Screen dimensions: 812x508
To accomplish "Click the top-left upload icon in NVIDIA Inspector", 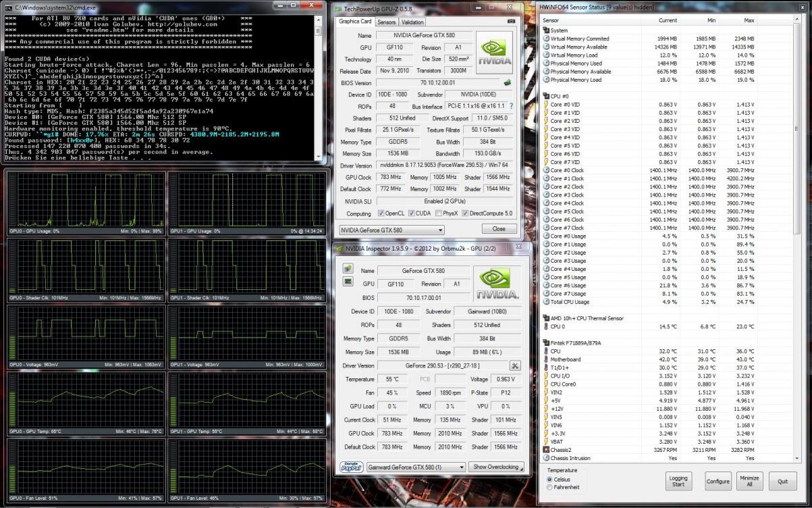I will pyautogui.click(x=348, y=268).
